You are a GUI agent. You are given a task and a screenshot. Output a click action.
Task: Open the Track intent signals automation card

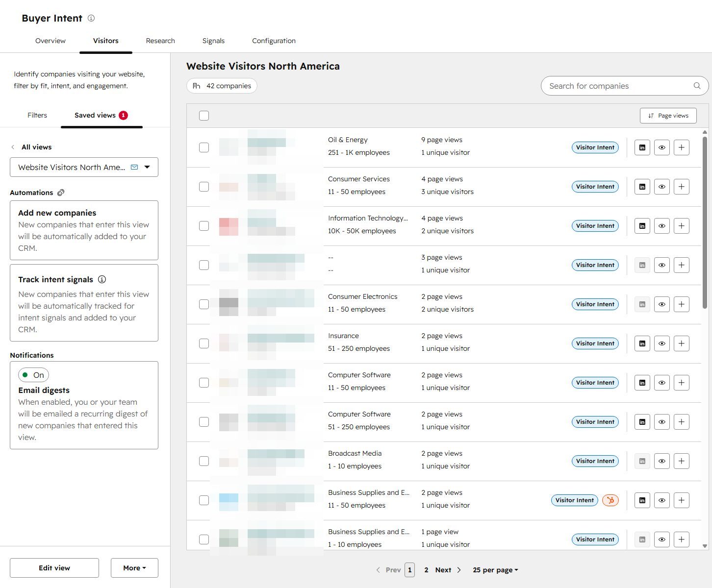point(84,303)
